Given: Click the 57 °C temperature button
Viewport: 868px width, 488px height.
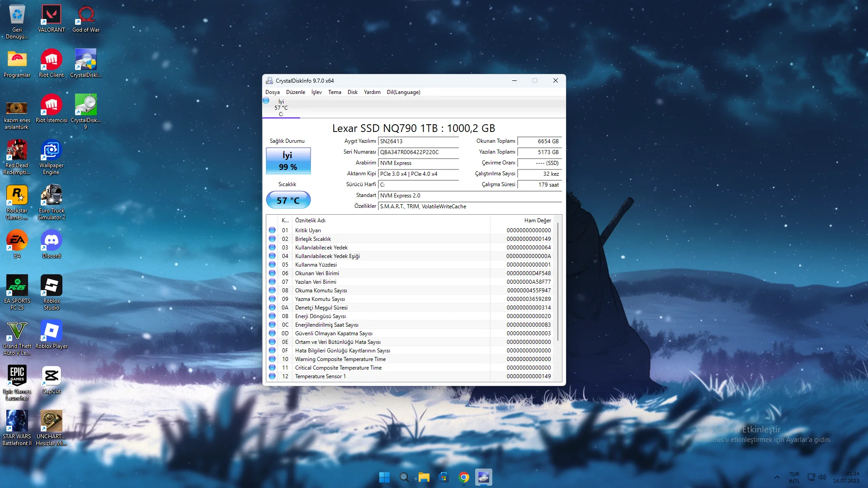Looking at the screenshot, I should [288, 200].
